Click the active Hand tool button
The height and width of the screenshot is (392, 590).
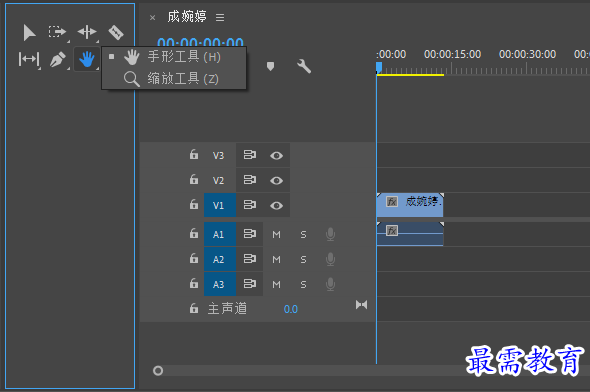87,59
